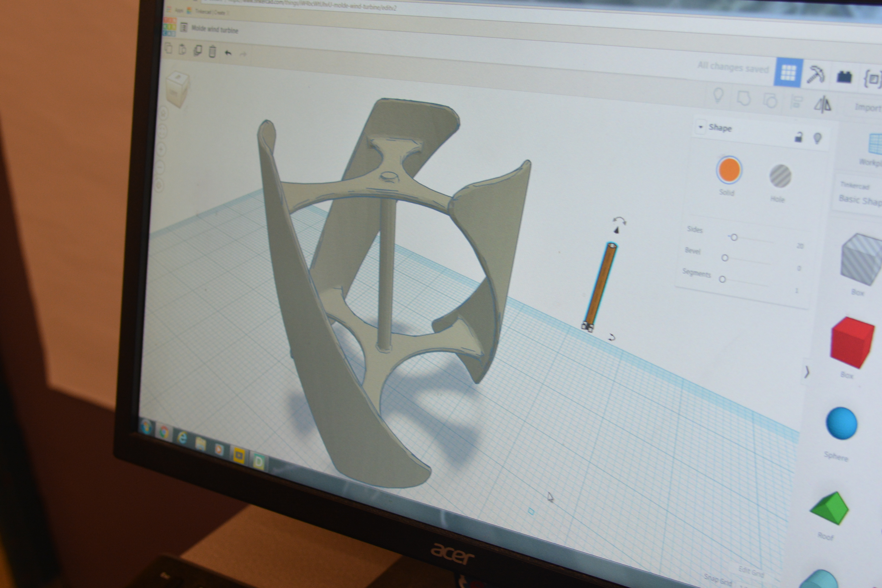The width and height of the screenshot is (882, 588).
Task: Open File Explorer from the taskbar
Action: click(201, 444)
